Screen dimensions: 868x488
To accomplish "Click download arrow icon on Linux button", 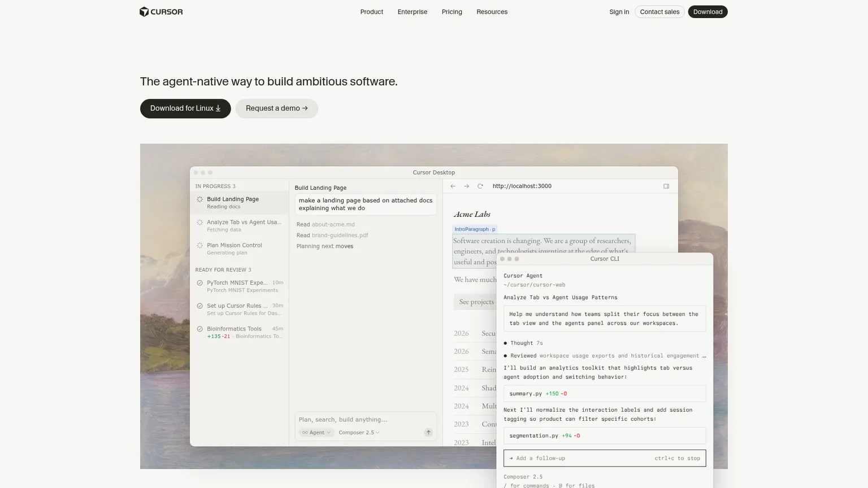I will pyautogui.click(x=218, y=108).
